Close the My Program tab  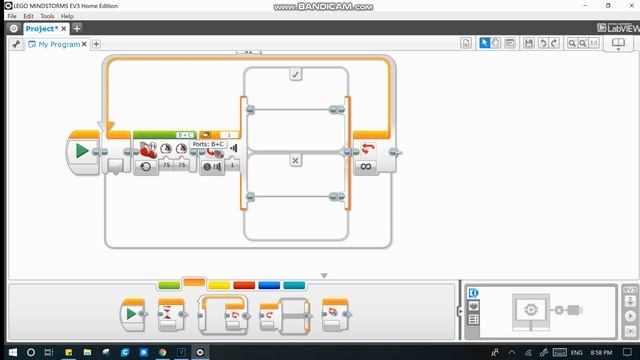[84, 44]
